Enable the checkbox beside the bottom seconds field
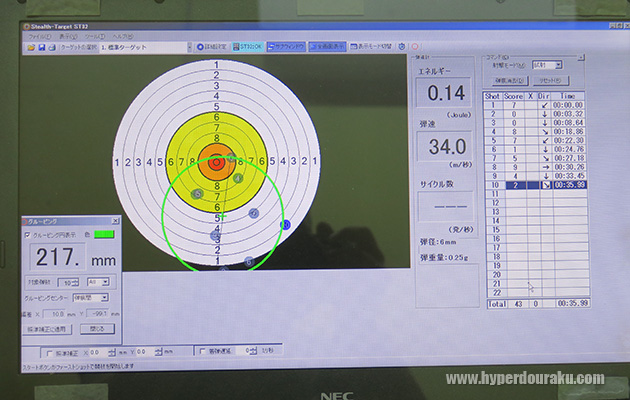 point(203,352)
